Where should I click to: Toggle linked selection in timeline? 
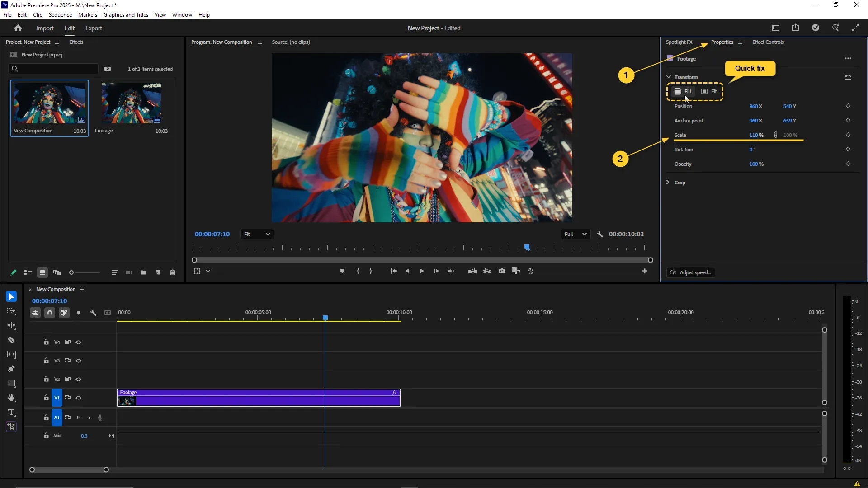point(64,313)
